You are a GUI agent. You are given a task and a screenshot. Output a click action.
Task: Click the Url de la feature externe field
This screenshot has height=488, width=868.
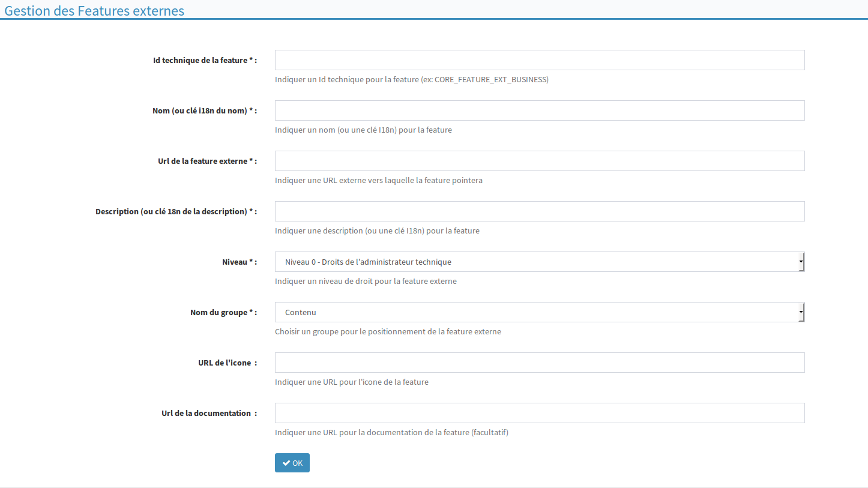coord(539,161)
